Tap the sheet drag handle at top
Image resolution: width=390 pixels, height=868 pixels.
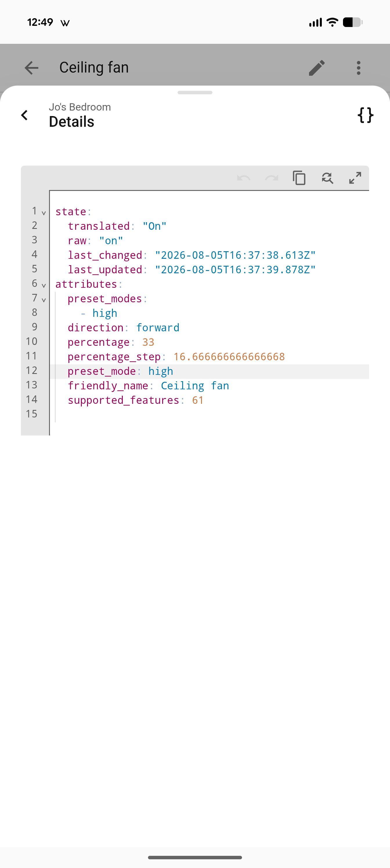point(195,93)
